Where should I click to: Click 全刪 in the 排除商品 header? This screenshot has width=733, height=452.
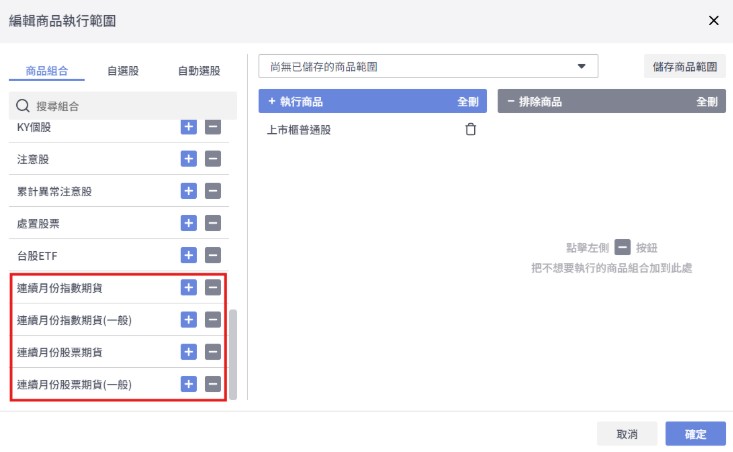[x=707, y=102]
